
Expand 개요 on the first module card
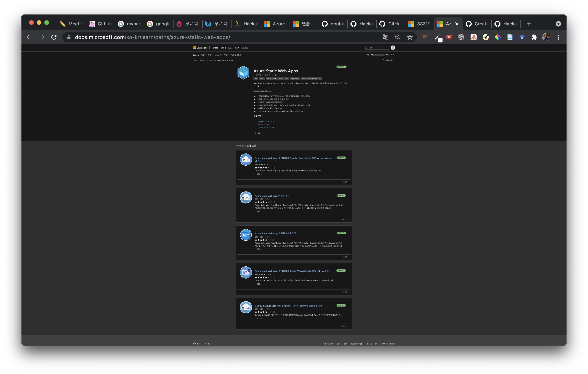[259, 174]
